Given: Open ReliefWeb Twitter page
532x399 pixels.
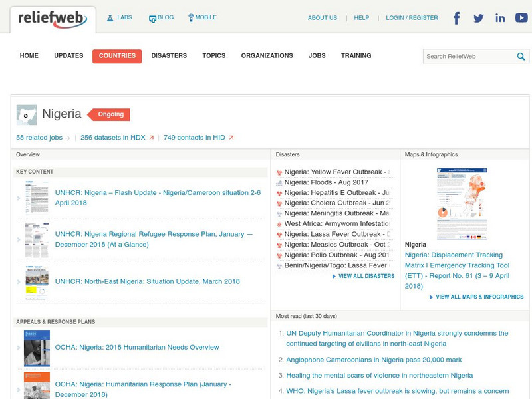Looking at the screenshot, I should click(x=478, y=18).
